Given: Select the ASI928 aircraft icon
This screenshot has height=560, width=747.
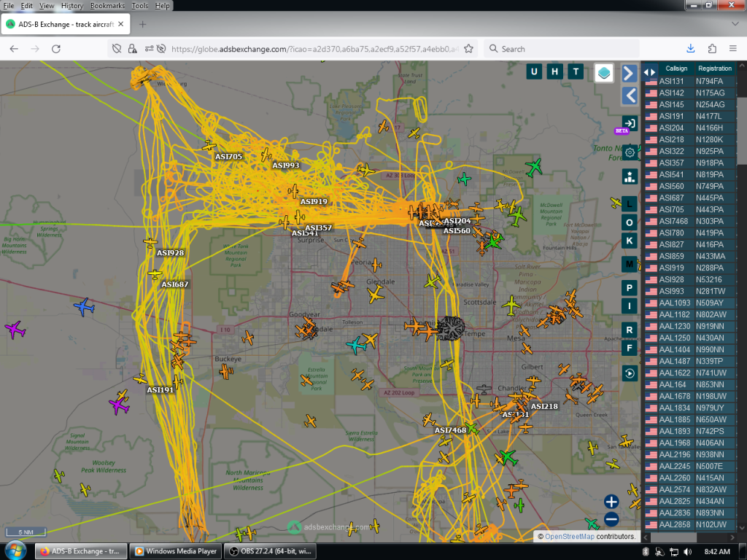Looking at the screenshot, I should (x=150, y=243).
